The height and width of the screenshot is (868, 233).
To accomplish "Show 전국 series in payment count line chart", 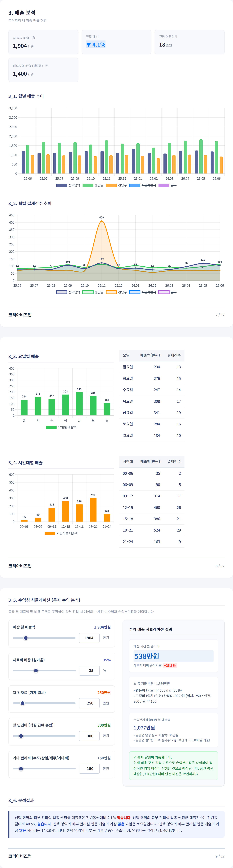I will [x=167, y=292].
